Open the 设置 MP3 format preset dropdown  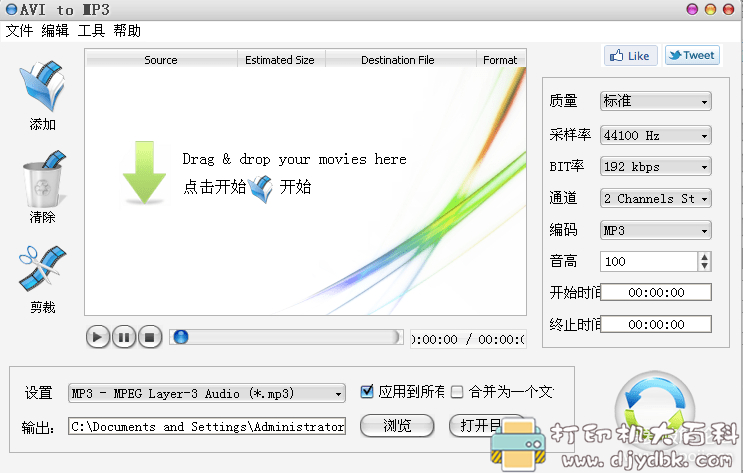207,393
